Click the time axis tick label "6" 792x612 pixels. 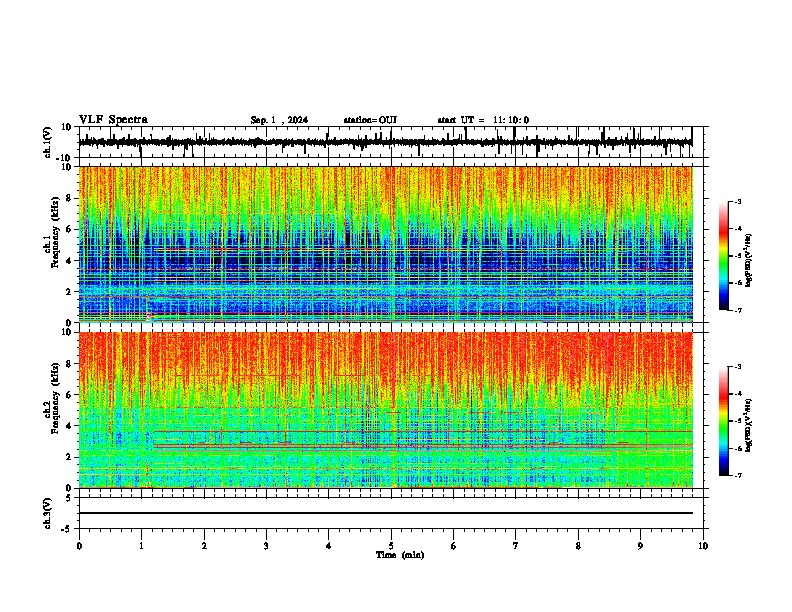point(454,546)
